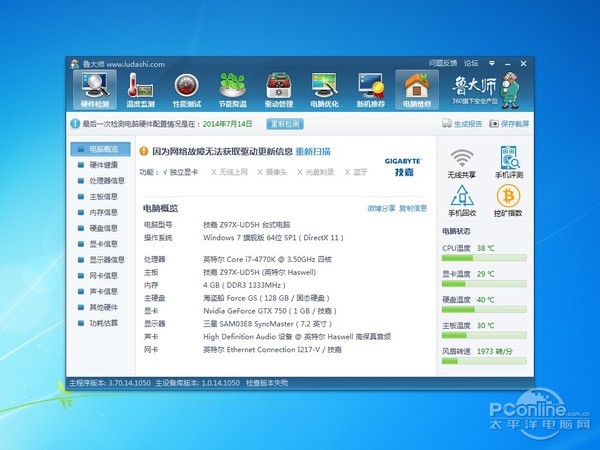Click the disk value Force GS 128 GB

tap(266, 298)
